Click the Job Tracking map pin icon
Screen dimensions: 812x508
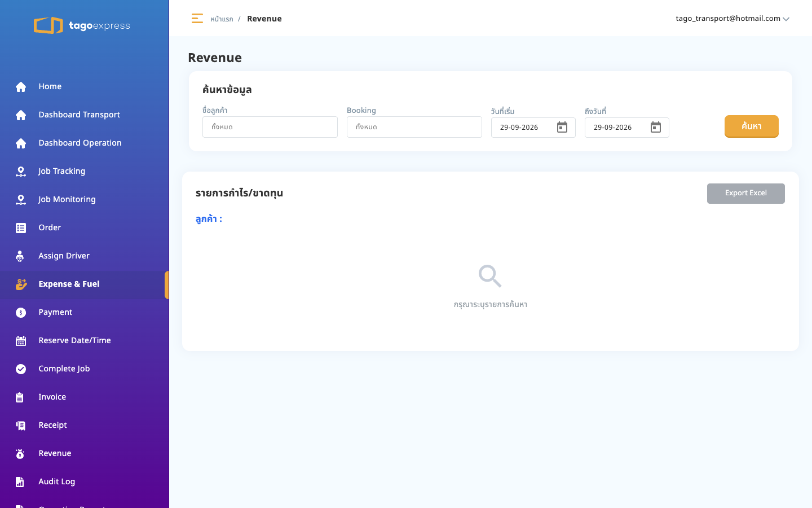point(21,172)
